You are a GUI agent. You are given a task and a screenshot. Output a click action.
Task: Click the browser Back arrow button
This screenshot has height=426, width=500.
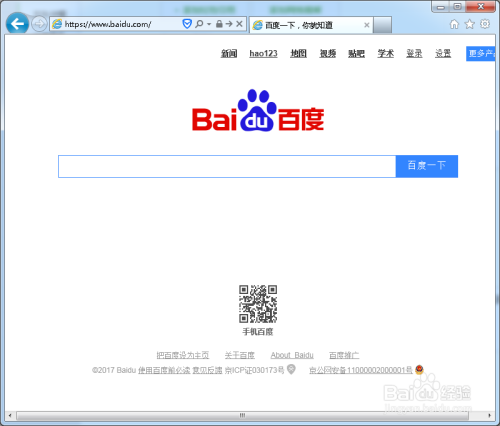(17, 24)
